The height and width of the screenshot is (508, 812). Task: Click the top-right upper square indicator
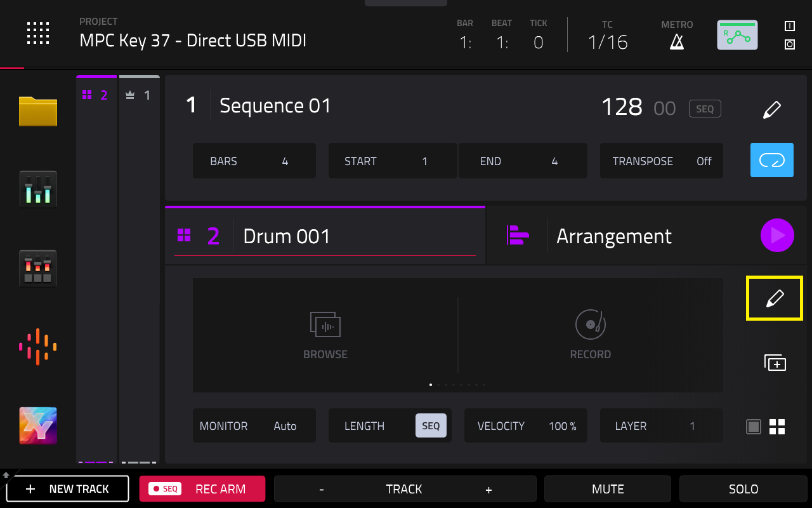coord(790,26)
